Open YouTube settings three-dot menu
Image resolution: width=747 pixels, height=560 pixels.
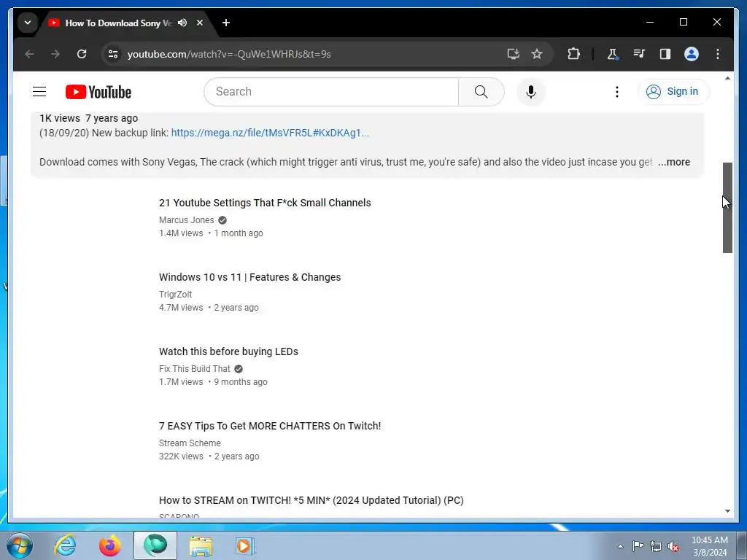tap(617, 91)
